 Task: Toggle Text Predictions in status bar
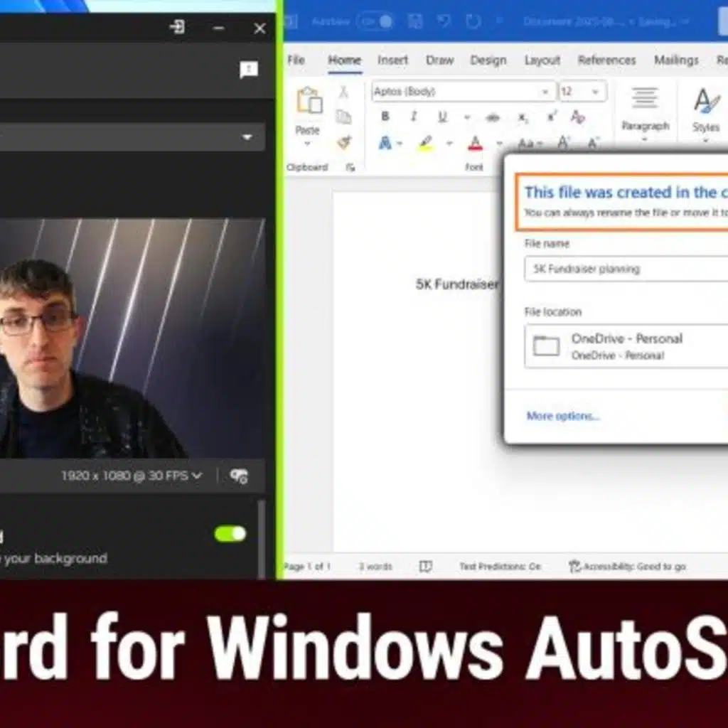pos(499,567)
